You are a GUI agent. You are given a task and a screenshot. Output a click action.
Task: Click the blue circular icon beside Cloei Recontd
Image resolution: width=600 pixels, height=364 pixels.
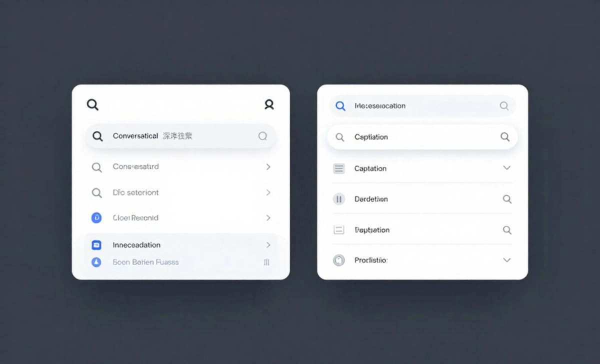pyautogui.click(x=97, y=217)
